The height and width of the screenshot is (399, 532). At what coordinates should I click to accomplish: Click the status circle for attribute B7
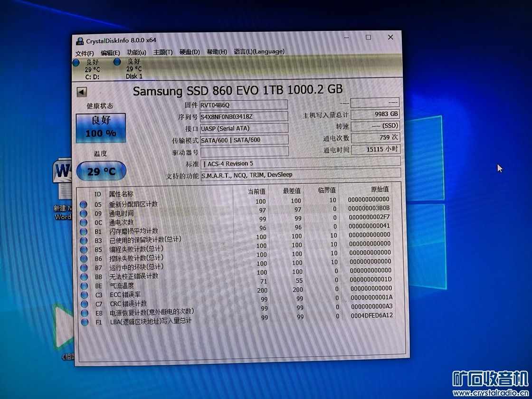coord(84,268)
